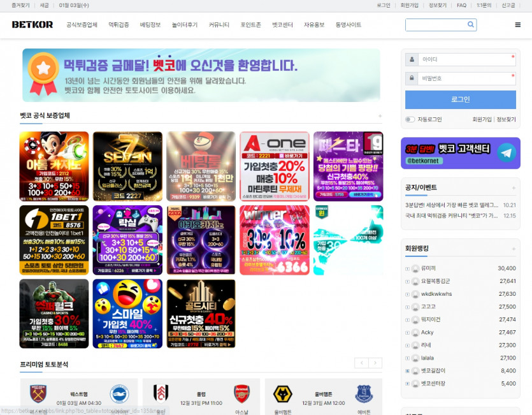Open the 1BET1 banner thumbnail

click(x=54, y=240)
